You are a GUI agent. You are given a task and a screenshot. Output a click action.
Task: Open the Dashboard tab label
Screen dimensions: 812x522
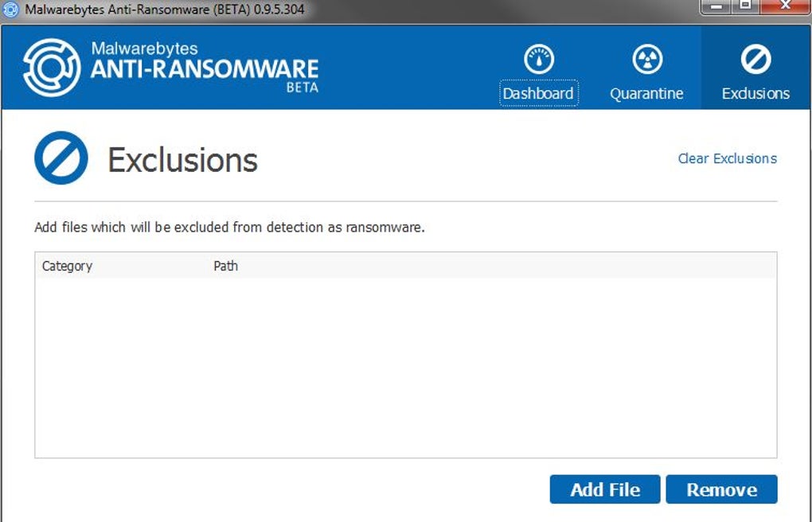coord(538,93)
